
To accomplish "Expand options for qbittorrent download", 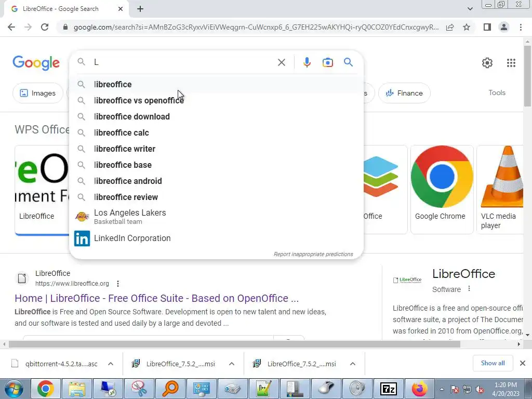I will [111, 364].
